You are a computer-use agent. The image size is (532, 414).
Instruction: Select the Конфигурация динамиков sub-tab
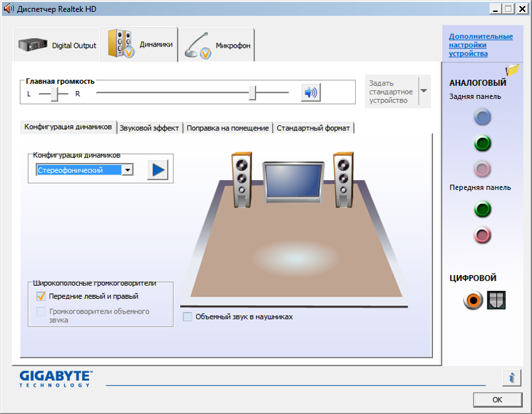point(68,127)
